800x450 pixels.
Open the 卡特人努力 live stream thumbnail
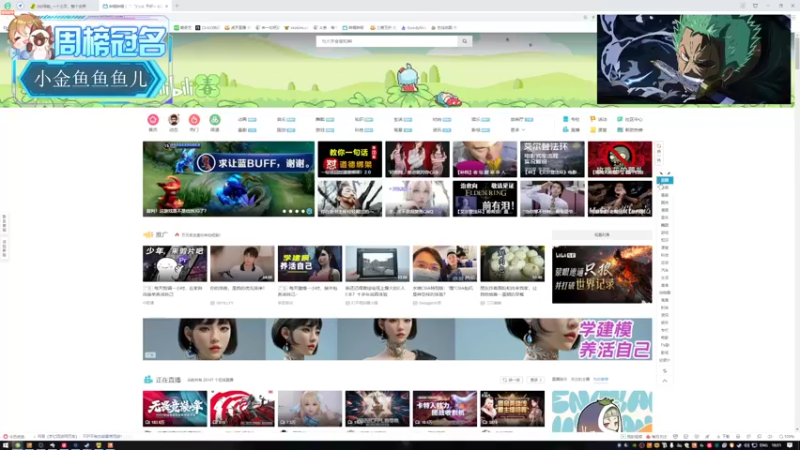click(444, 409)
